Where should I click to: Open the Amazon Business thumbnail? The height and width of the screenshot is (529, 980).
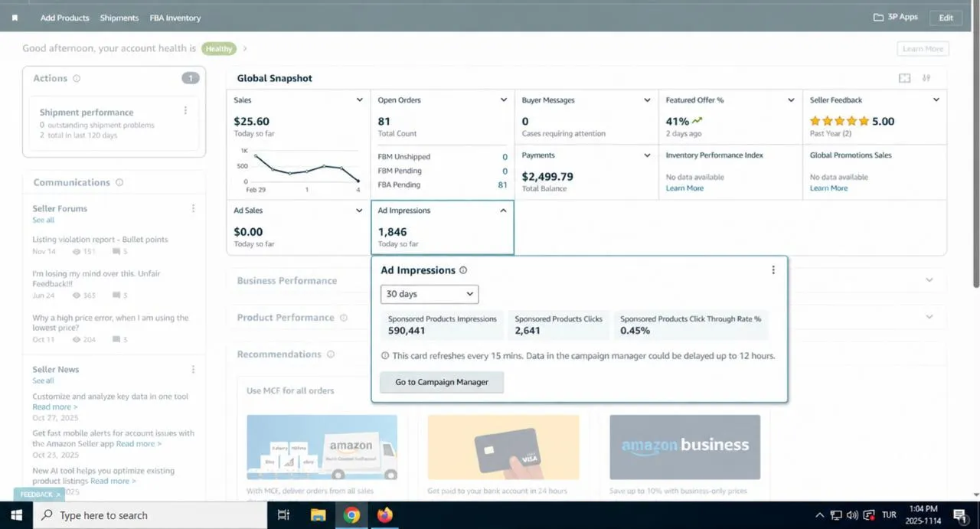685,447
